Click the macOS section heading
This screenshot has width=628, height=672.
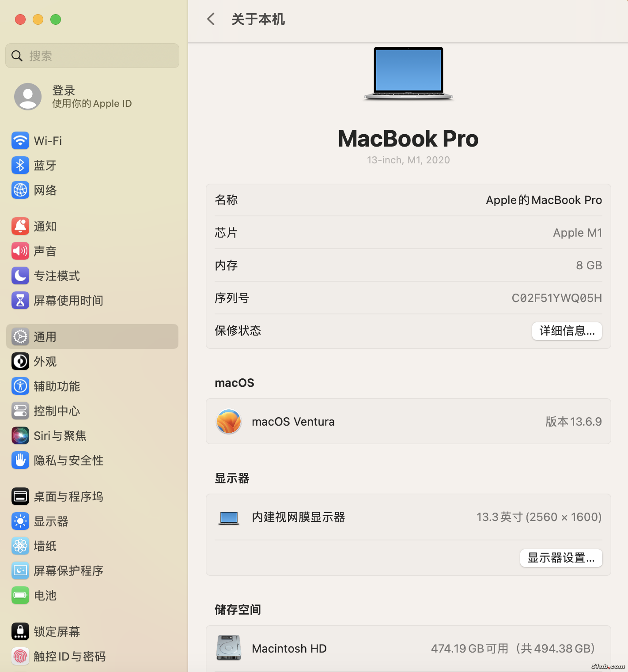235,383
